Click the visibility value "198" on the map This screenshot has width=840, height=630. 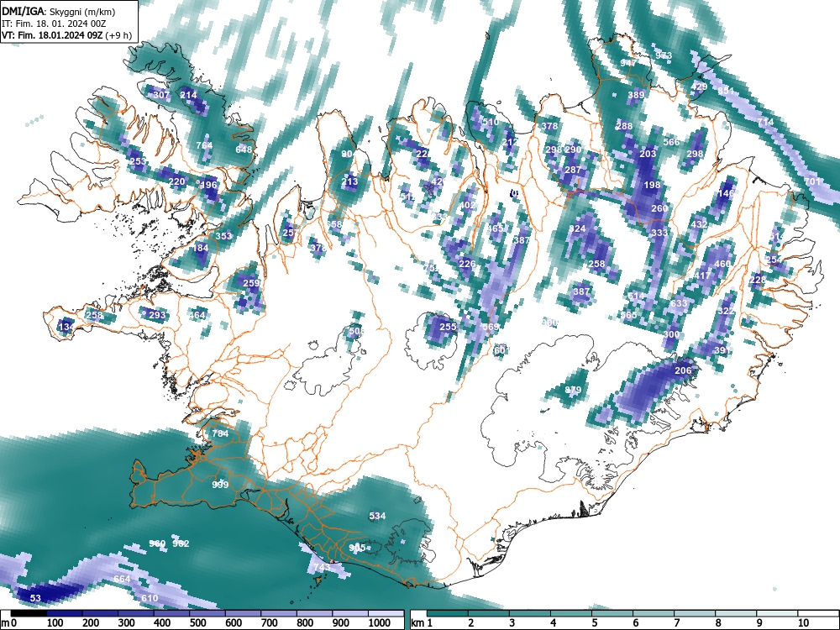click(652, 185)
